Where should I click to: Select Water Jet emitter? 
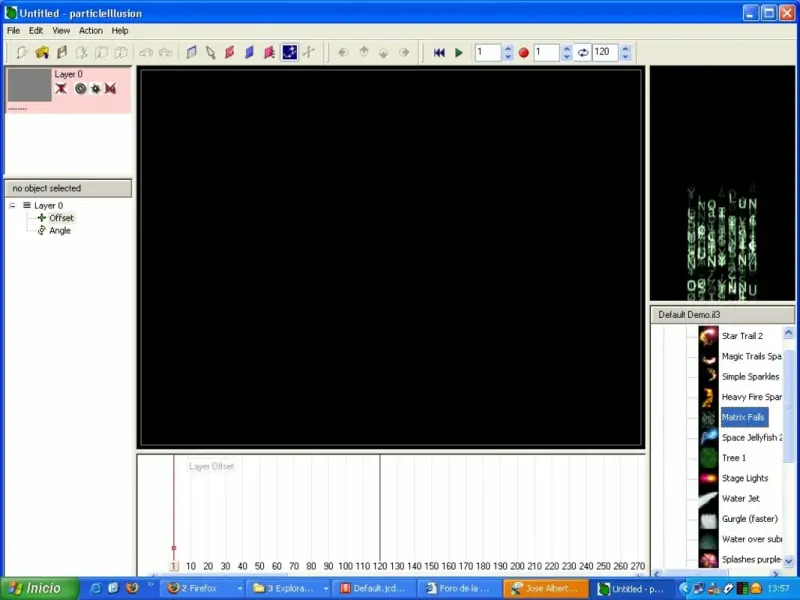[x=740, y=498]
